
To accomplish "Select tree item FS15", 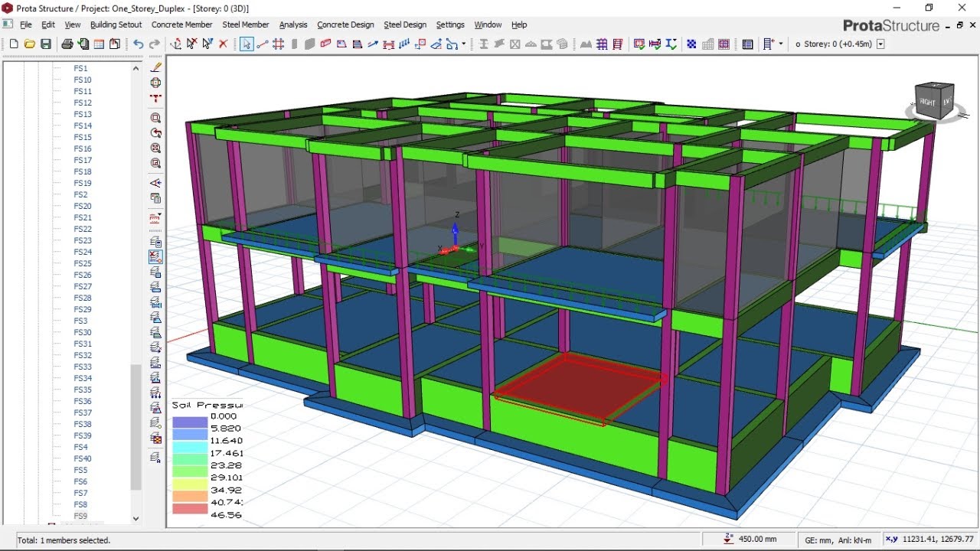I will [83, 137].
